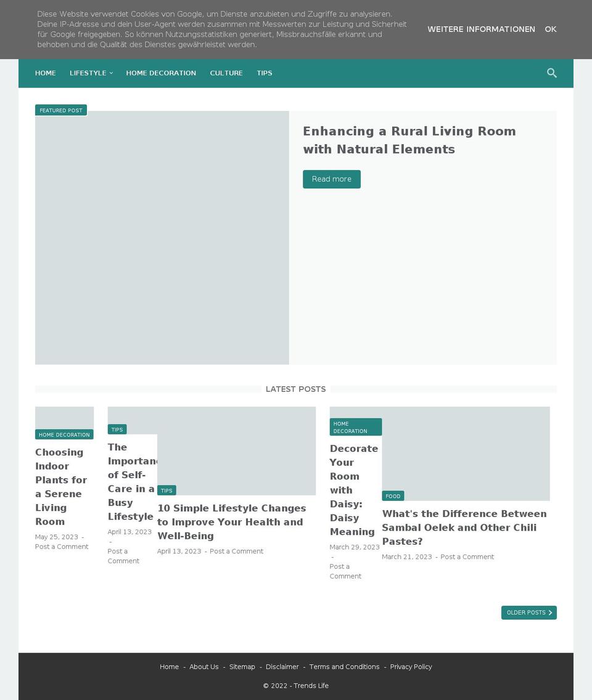Expand the Lifestyle menu chevron
Screen dimensions: 592x700
[111, 73]
